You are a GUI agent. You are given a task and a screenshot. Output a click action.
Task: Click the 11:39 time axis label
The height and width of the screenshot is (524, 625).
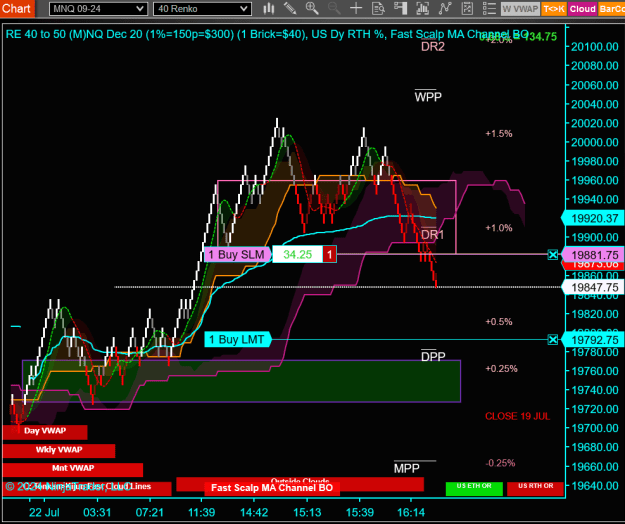tap(202, 512)
